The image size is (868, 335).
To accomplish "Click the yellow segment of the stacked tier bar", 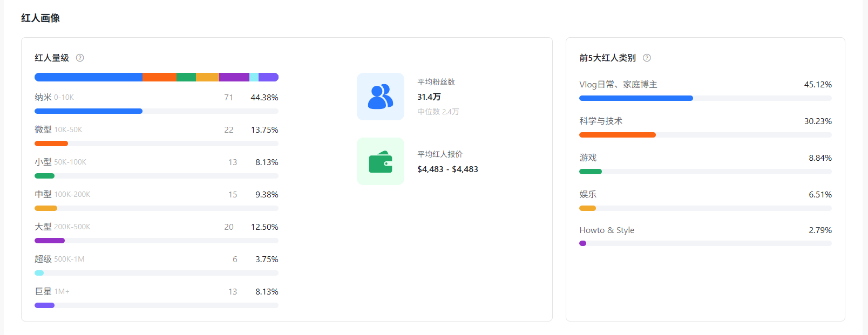I will (x=207, y=77).
